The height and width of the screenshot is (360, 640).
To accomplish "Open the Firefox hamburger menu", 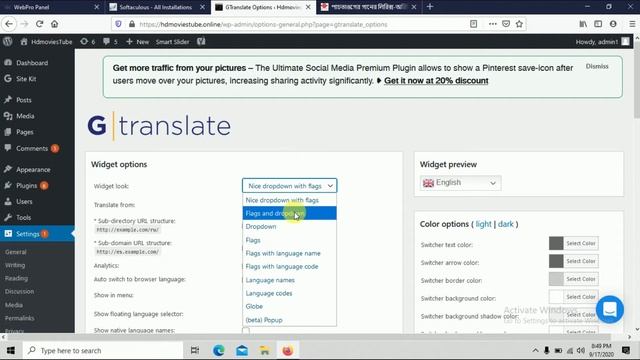I will click(632, 24).
